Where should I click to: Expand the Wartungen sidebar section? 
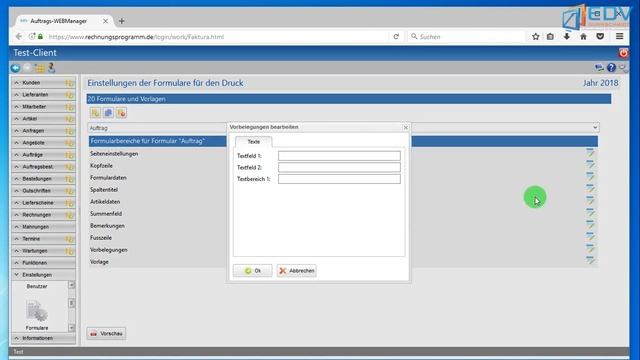click(43, 251)
